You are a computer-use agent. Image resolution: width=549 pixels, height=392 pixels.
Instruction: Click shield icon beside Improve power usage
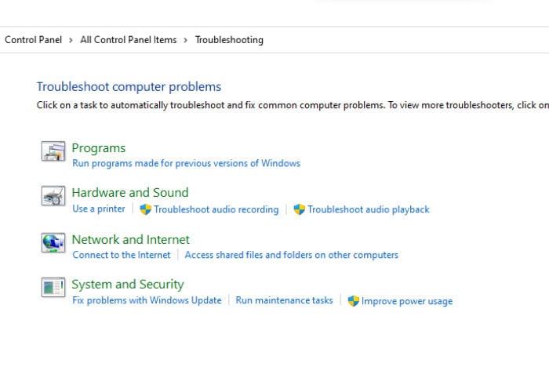coord(353,301)
